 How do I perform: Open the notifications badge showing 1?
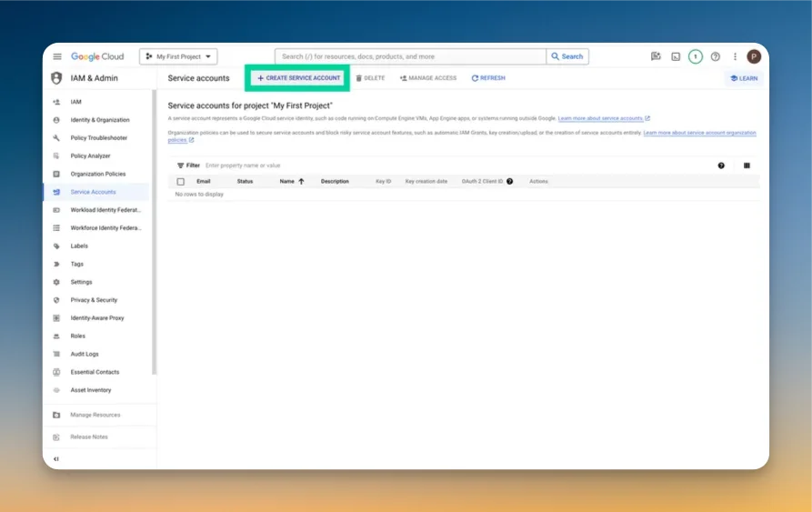[695, 56]
